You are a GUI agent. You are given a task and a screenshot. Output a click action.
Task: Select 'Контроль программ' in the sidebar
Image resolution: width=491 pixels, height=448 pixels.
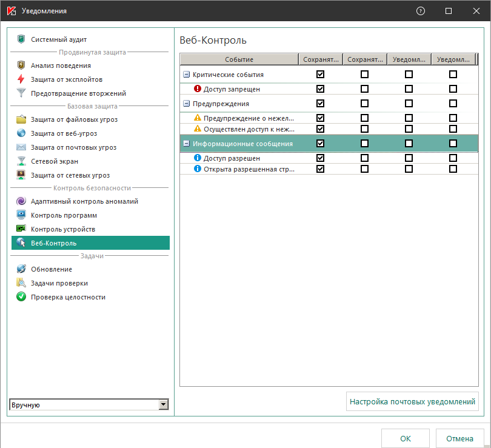[x=64, y=215]
